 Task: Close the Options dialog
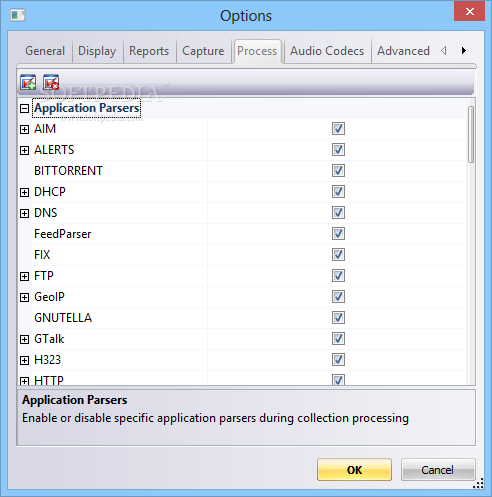(469, 11)
